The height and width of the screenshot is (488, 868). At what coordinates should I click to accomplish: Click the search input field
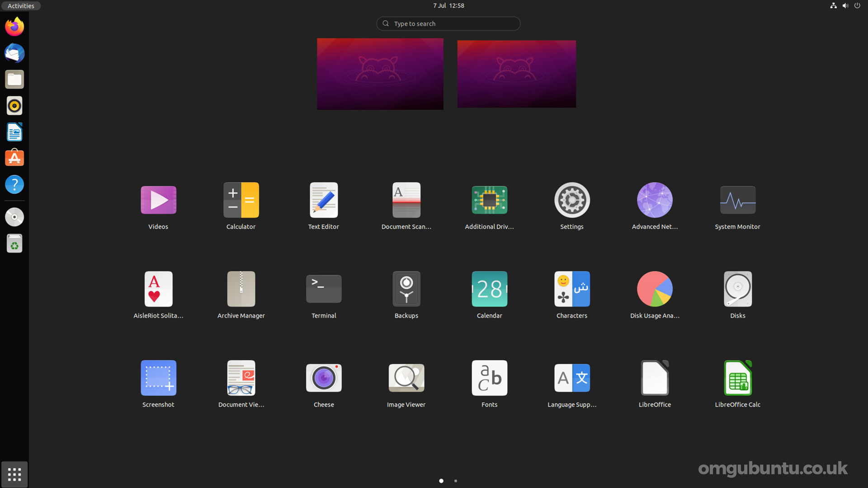(448, 23)
